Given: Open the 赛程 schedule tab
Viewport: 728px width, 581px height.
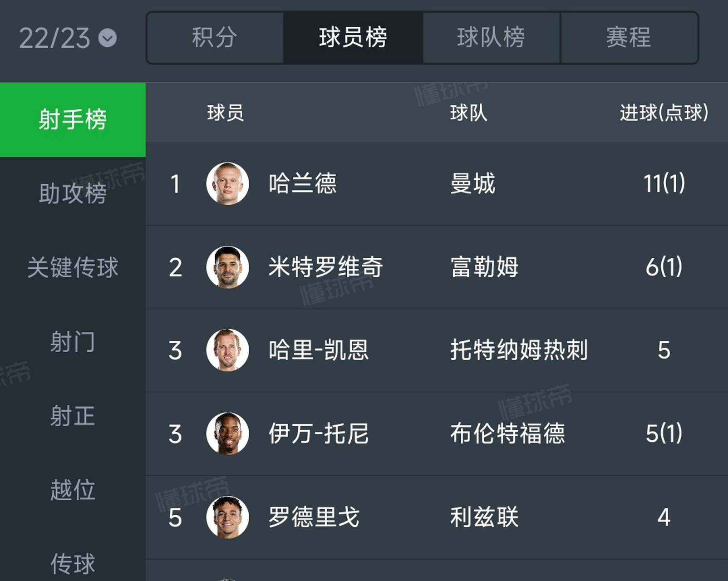Looking at the screenshot, I should (x=629, y=39).
